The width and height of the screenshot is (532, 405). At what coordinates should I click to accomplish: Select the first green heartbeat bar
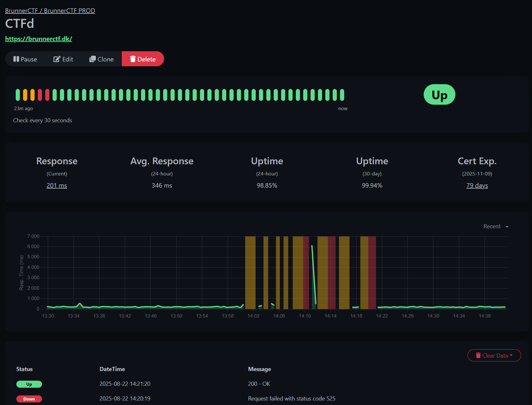tap(18, 95)
